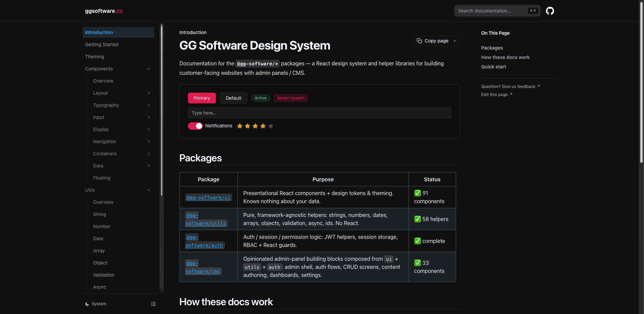The height and width of the screenshot is (314, 644).
Task: Click the Purpose column header
Action: point(323,179)
